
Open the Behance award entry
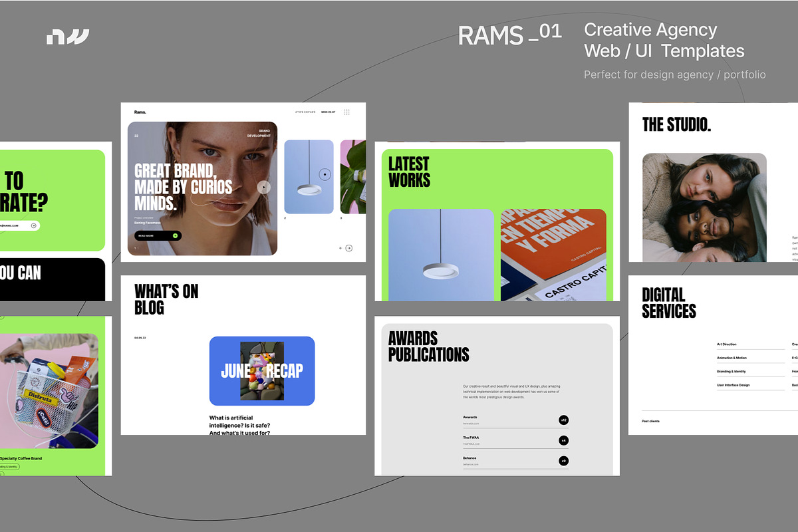point(516,461)
